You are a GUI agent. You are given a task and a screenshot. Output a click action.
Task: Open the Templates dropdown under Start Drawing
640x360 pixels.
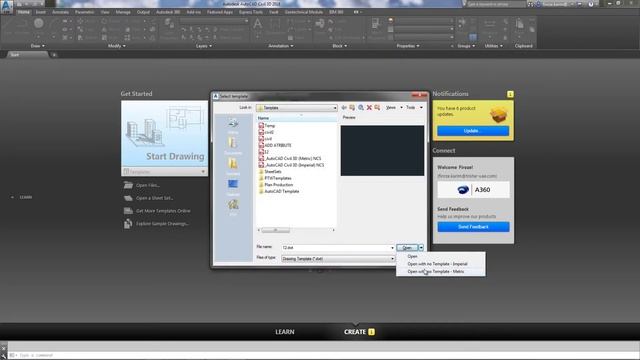pos(164,172)
